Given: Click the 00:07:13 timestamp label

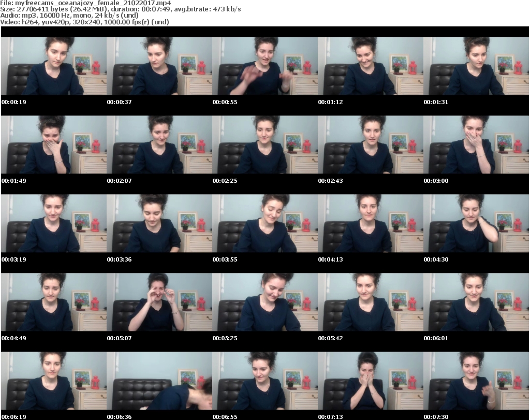Looking at the screenshot, I should (330, 417).
